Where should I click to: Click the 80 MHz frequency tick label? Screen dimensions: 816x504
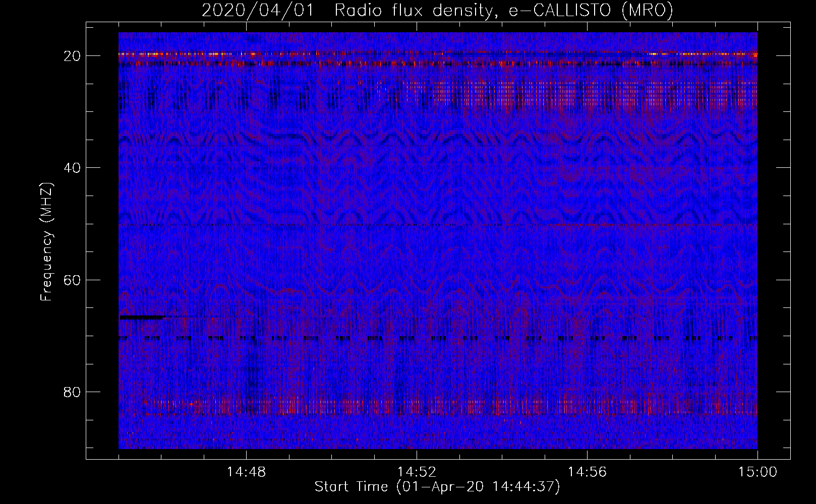[x=73, y=392]
